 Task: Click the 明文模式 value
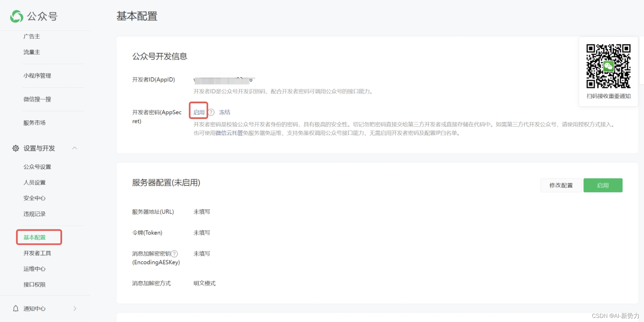pos(205,283)
